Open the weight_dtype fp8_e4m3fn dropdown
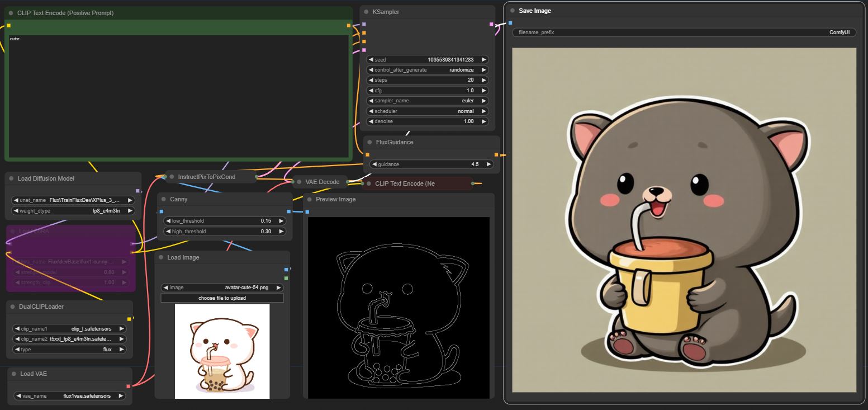Screen dimensions: 868x410 (x=73, y=211)
